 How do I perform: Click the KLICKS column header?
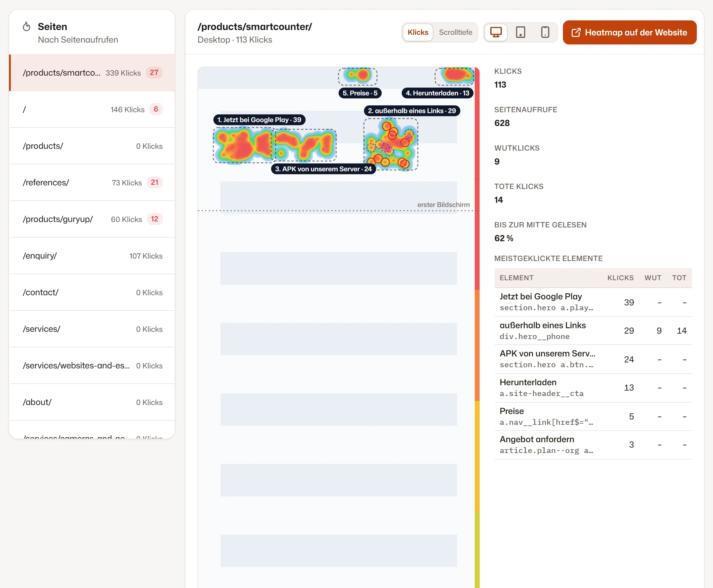point(620,278)
